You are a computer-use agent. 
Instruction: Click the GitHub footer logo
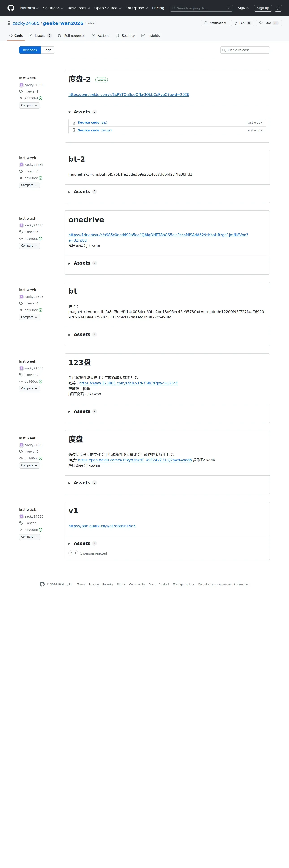(x=42, y=584)
